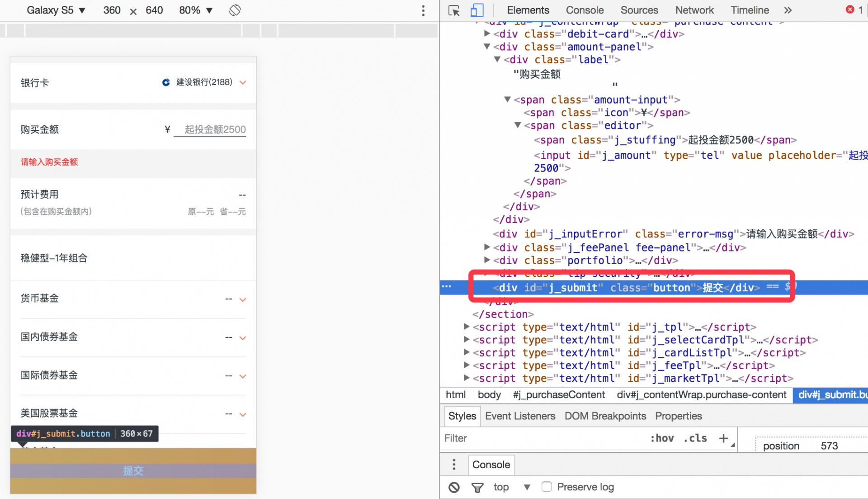Select div#j_contentWrap.purchase-content breadcrumb
This screenshot has width=868, height=499.
click(702, 395)
